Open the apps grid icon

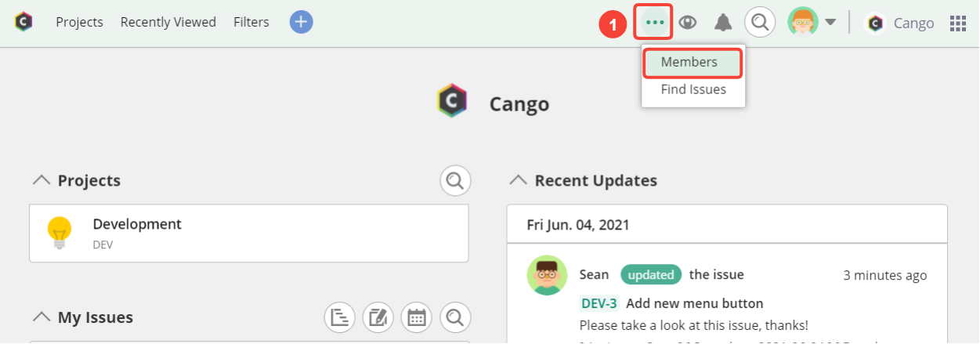click(958, 23)
